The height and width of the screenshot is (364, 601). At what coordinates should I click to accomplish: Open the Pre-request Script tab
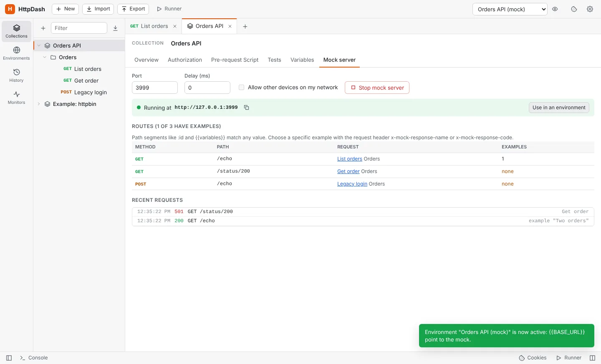coord(235,60)
